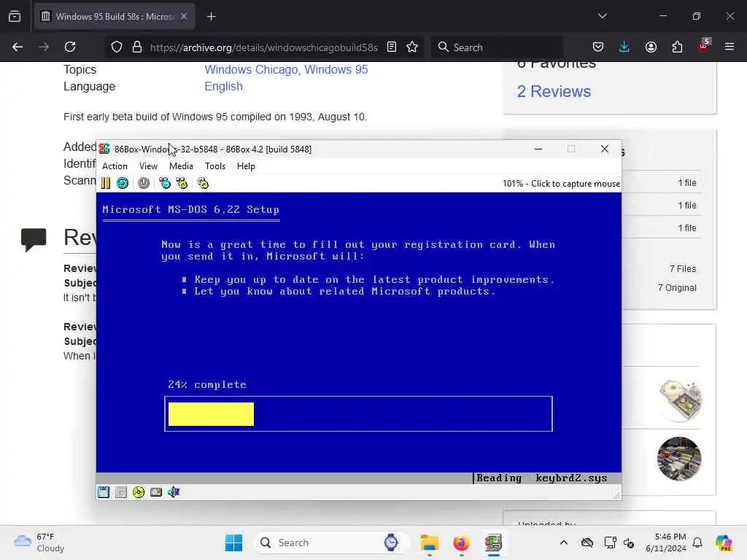Open the Firefox downloads panel
Viewport: 747px width, 560px height.
[624, 47]
